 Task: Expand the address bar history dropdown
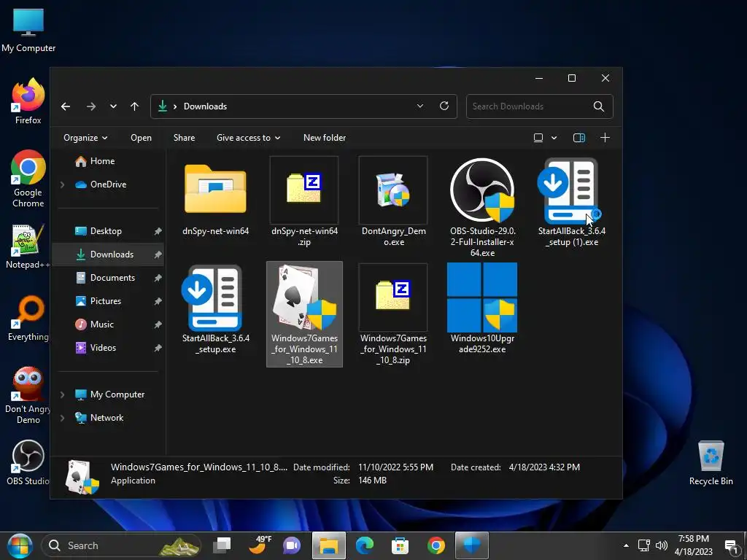(x=419, y=106)
